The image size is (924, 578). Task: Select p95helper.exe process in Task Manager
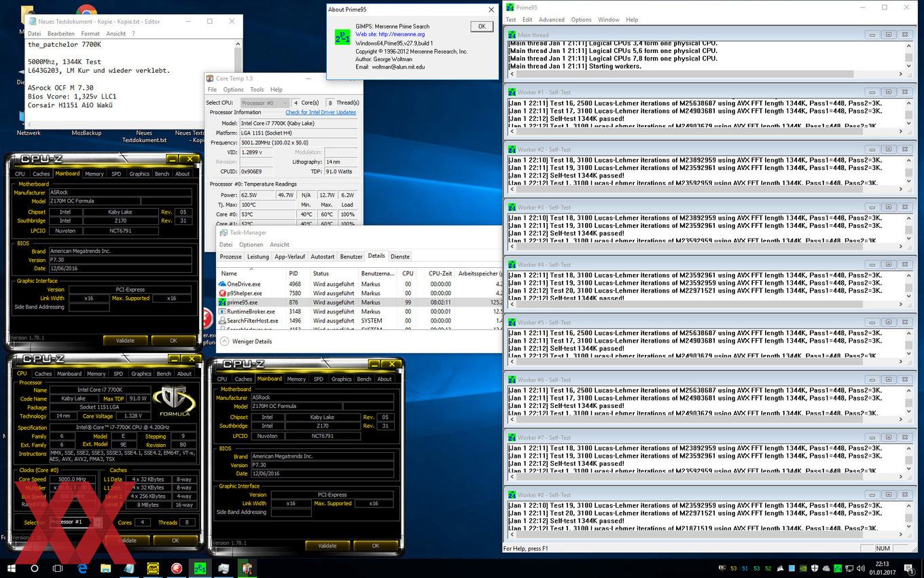[360, 293]
